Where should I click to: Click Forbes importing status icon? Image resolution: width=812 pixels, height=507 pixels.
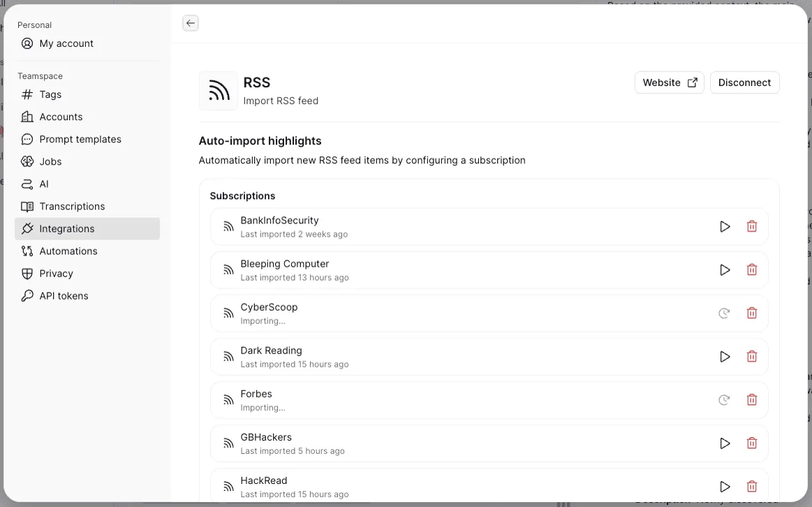724,399
